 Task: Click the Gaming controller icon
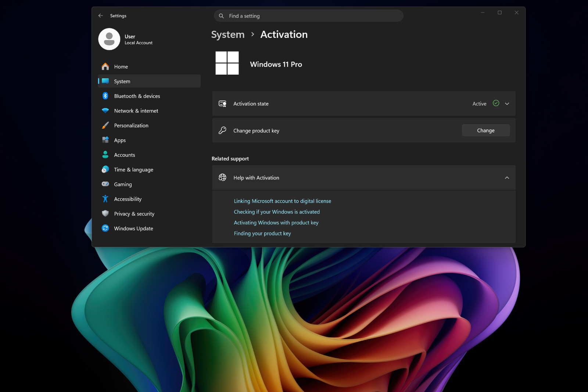[x=105, y=184]
